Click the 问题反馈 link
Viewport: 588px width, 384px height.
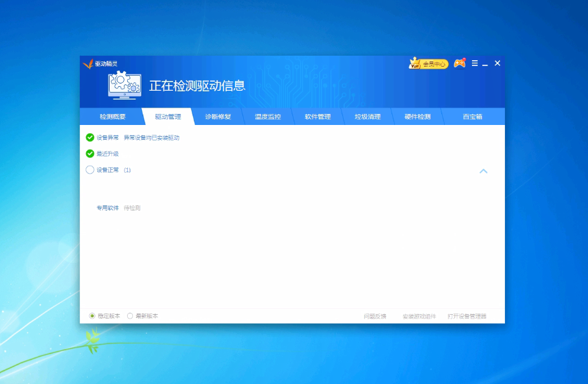coord(375,316)
